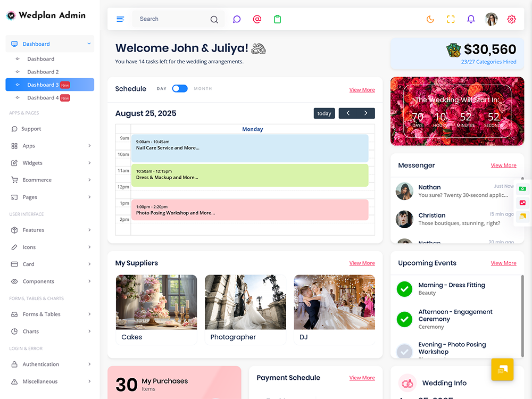Open Christian's message in Messenger

point(455,219)
